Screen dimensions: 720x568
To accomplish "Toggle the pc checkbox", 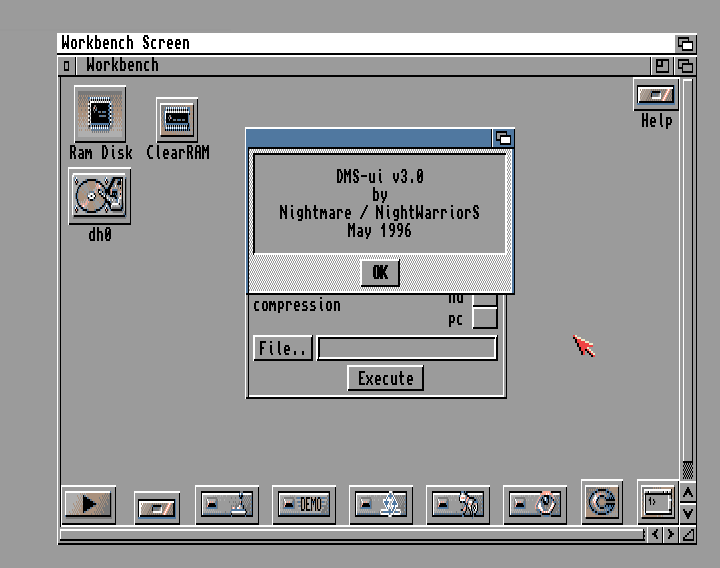I will [x=484, y=319].
